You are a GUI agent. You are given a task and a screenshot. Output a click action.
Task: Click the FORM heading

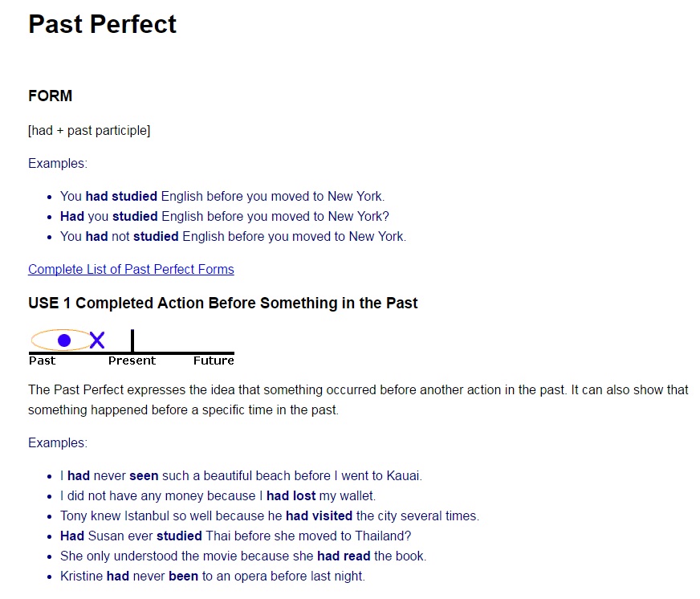click(x=50, y=96)
